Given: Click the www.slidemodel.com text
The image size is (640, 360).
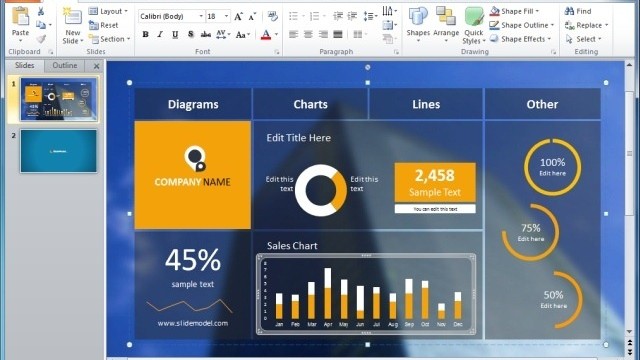Looking at the screenshot, I should tap(193, 323).
